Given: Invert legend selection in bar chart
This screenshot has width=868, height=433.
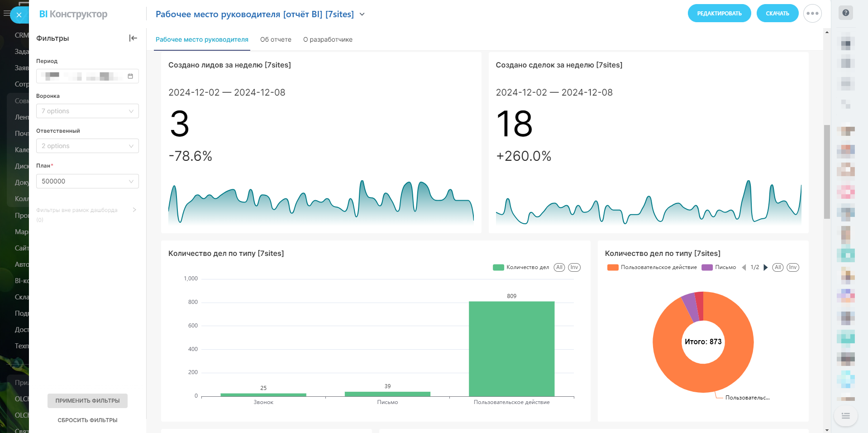Looking at the screenshot, I should point(574,267).
